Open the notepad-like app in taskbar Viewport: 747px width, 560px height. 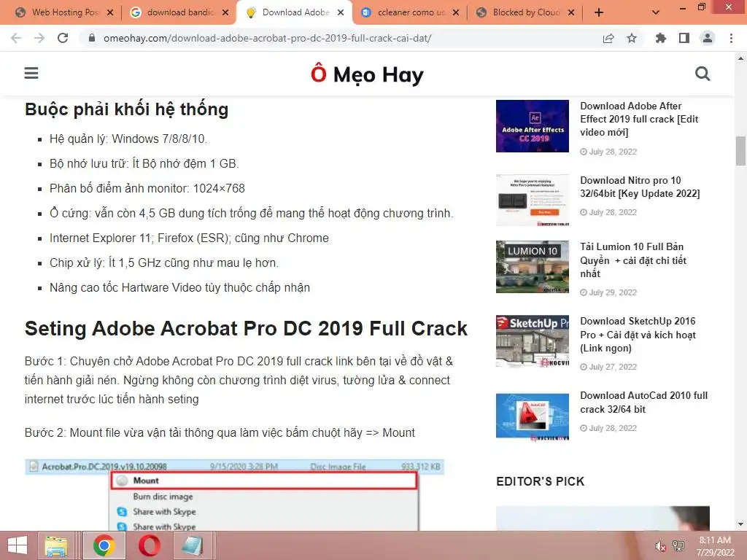(192, 545)
